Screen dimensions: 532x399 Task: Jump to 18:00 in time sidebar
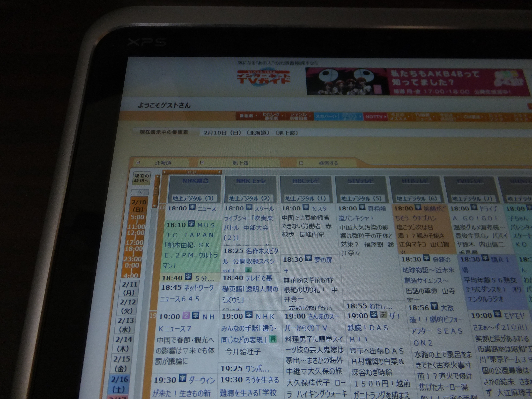pos(134,248)
